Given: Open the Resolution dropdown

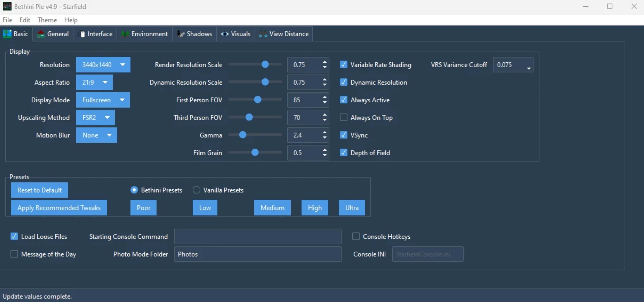Looking at the screenshot, I should pos(103,65).
